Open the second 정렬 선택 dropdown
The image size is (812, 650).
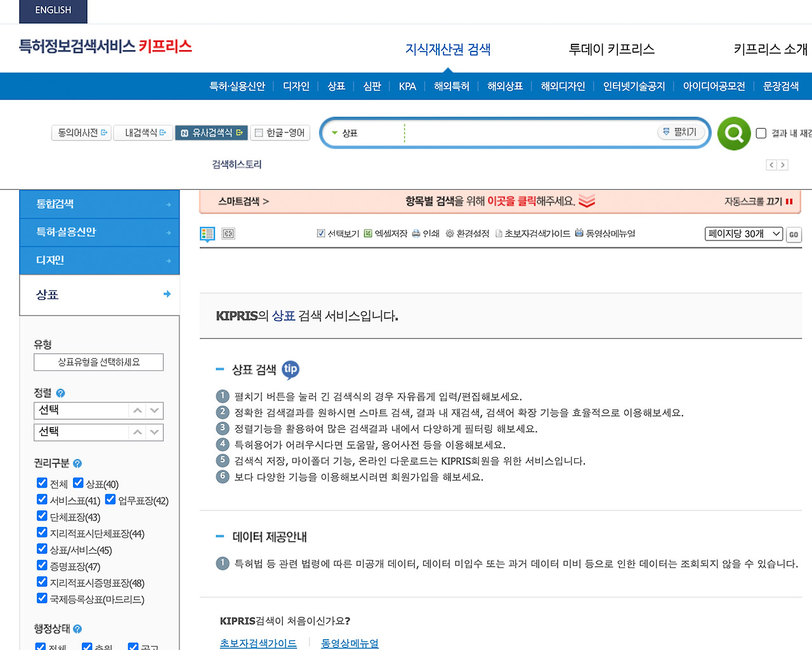click(x=98, y=432)
